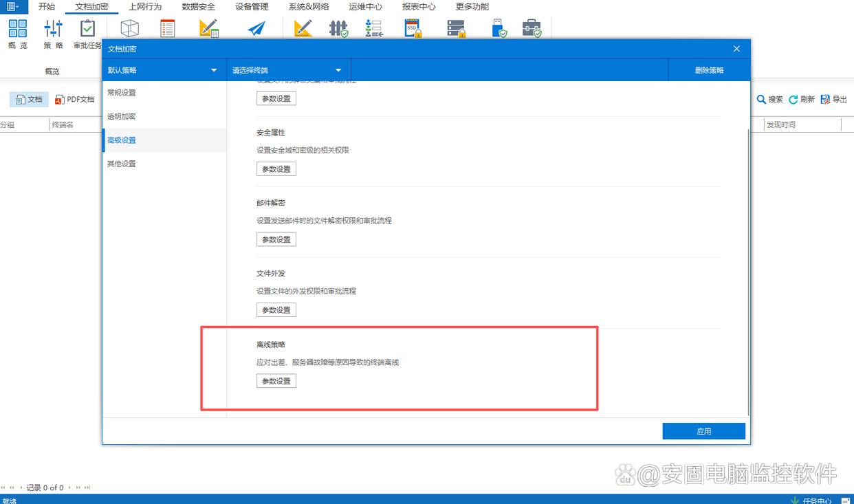Open the 运维中心 ribbon tab
The width and height of the screenshot is (854, 504).
click(x=366, y=7)
